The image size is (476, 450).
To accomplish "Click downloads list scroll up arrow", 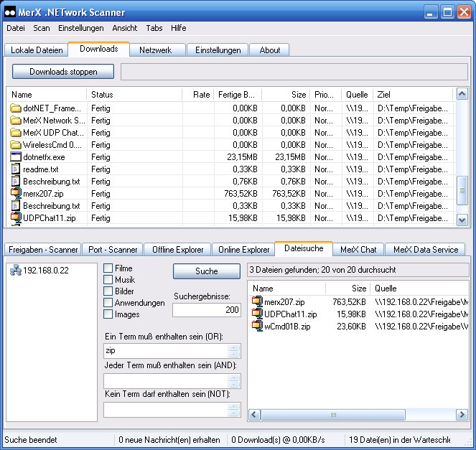I will coord(462,94).
